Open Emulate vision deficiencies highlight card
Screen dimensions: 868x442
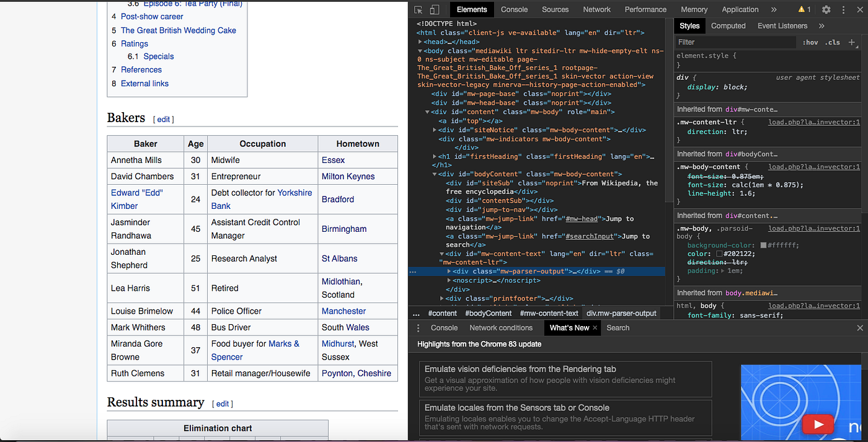point(565,379)
